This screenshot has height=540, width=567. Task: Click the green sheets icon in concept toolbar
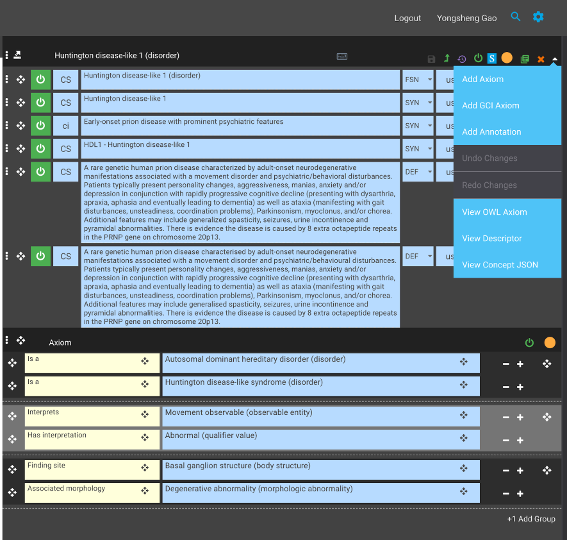(x=525, y=59)
